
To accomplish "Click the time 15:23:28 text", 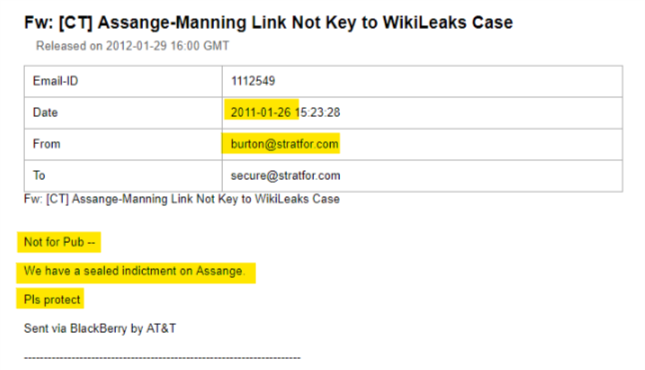I will coord(318,112).
